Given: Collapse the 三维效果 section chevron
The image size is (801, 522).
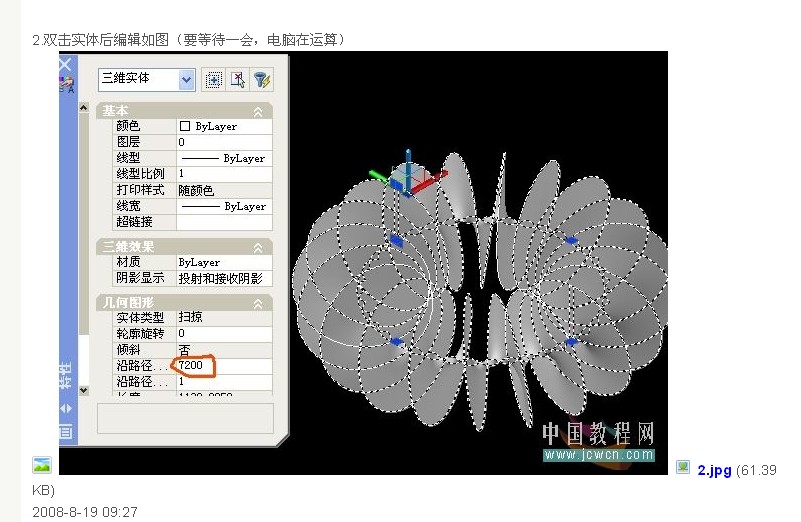Looking at the screenshot, I should coord(258,248).
